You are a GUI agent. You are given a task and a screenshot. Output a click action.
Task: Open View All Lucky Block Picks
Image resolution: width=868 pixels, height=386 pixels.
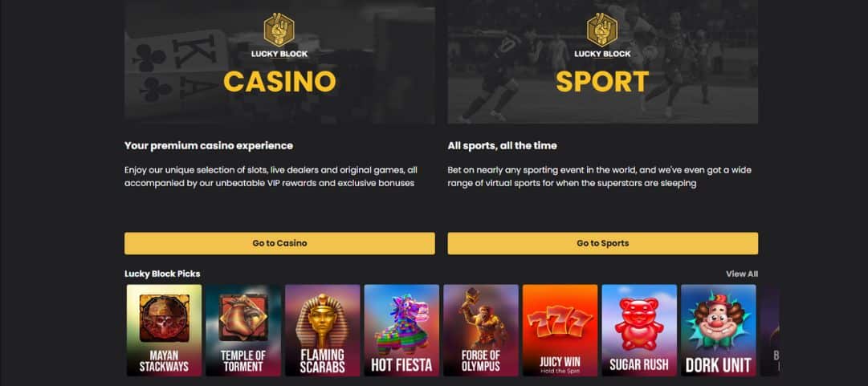click(742, 274)
